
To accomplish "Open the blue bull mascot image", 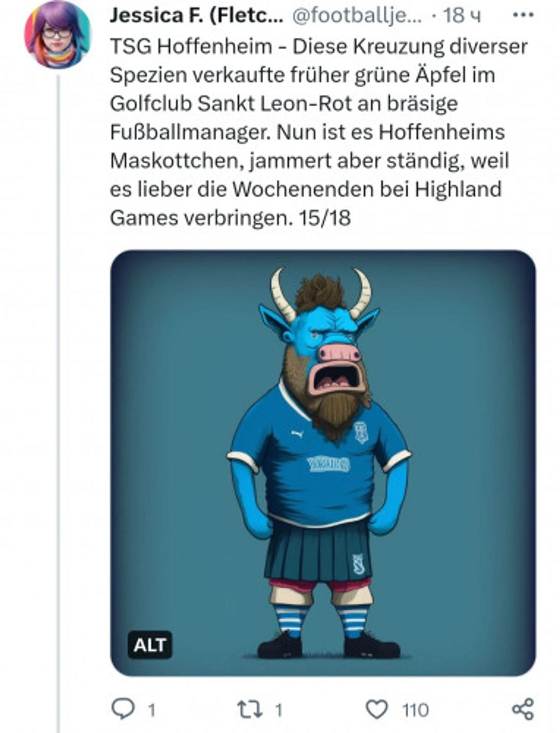I will 323,463.
